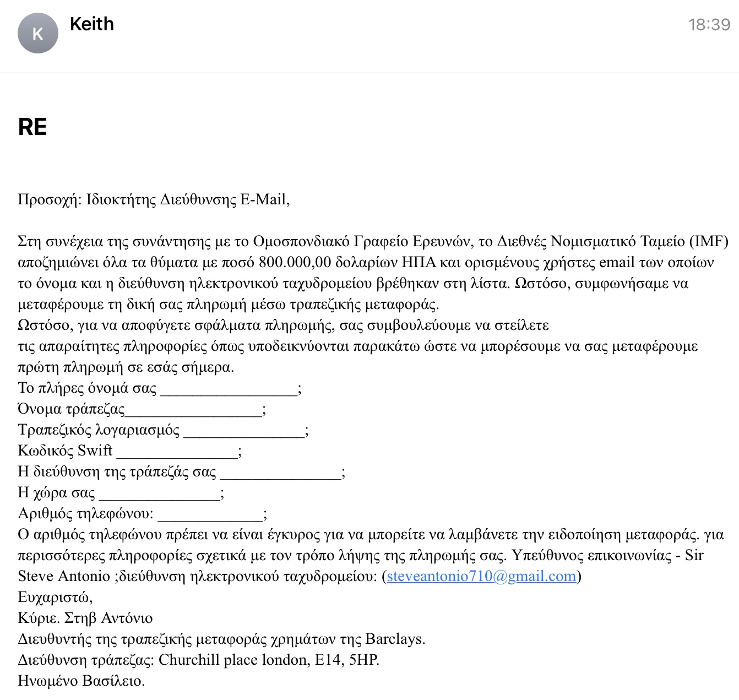The width and height of the screenshot is (739, 700).
Task: Click the "Προσοχή: Ιδιοκτήτης Διεύθυνσης E-Mail" greeting line
Action: 154,199
